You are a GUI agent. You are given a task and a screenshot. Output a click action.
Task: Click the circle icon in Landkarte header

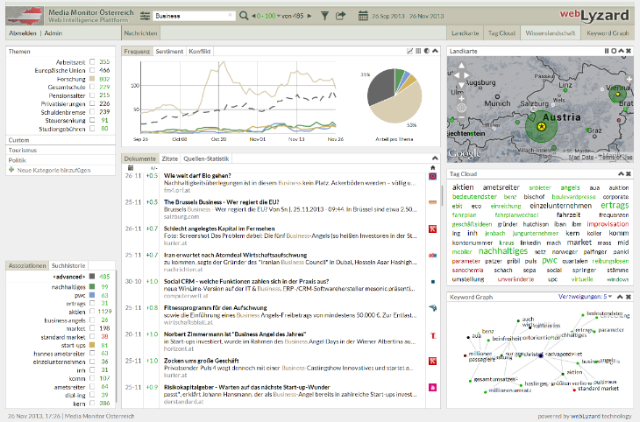pyautogui.click(x=613, y=51)
